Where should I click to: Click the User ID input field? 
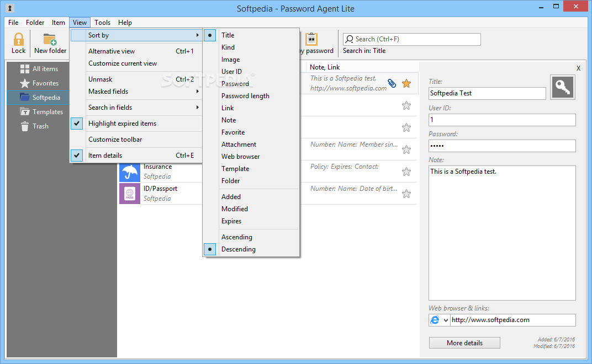pyautogui.click(x=502, y=120)
